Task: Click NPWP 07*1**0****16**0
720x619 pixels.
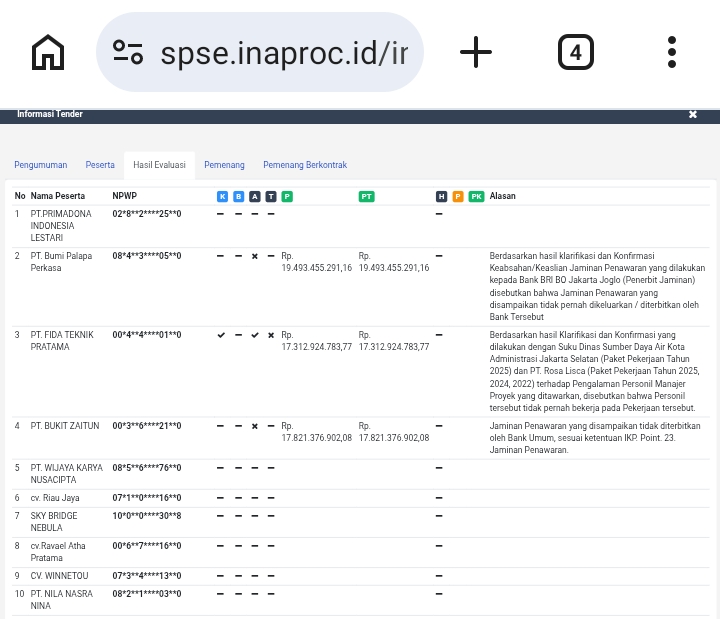Action: 146,498
